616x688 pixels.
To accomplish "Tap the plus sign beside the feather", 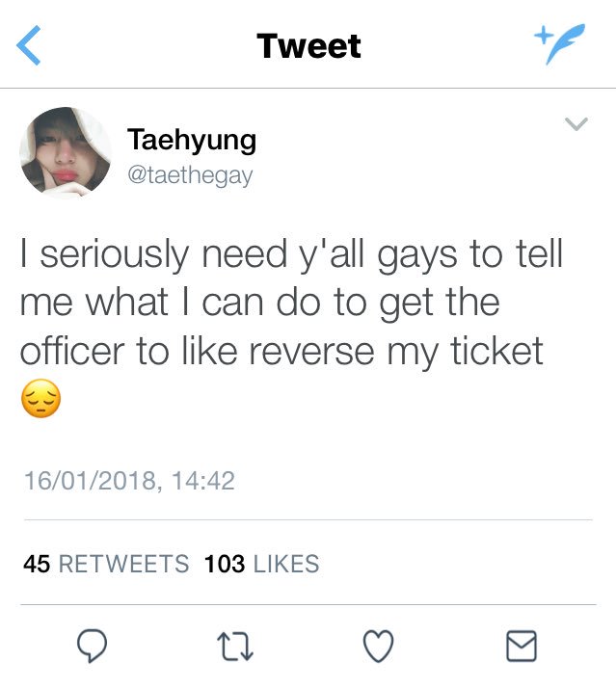I will pos(543,35).
